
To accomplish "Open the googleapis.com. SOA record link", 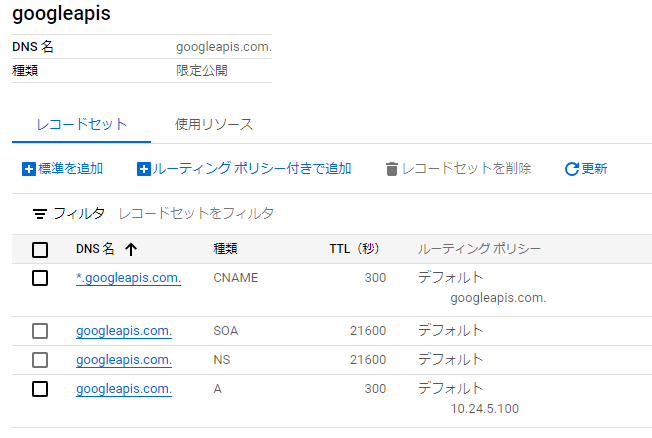I will pyautogui.click(x=124, y=331).
